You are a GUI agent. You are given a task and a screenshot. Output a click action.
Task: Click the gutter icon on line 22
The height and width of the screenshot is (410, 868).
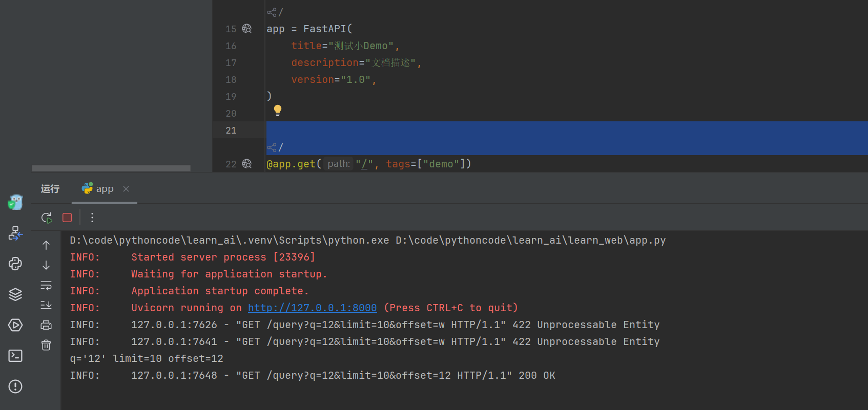[x=247, y=164]
